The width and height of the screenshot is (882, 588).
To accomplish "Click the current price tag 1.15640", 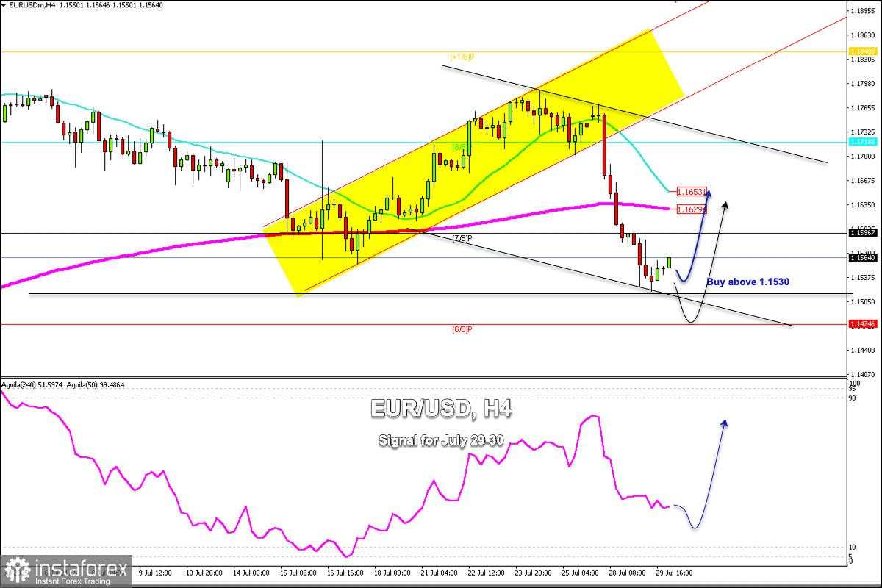I will pyautogui.click(x=861, y=258).
